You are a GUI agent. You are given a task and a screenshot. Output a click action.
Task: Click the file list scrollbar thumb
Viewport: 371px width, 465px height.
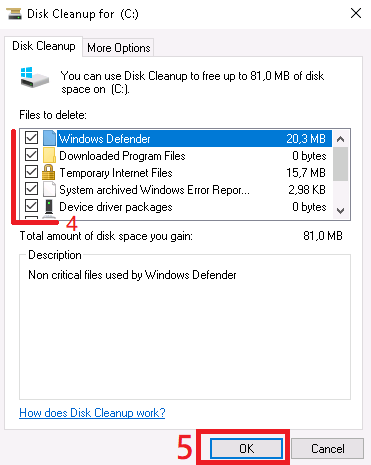coord(340,164)
